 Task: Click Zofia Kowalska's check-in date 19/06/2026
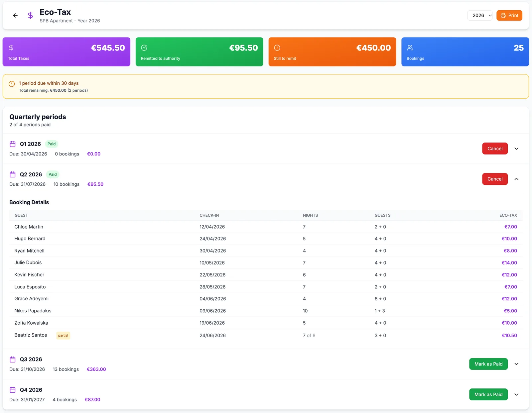pyautogui.click(x=212, y=323)
